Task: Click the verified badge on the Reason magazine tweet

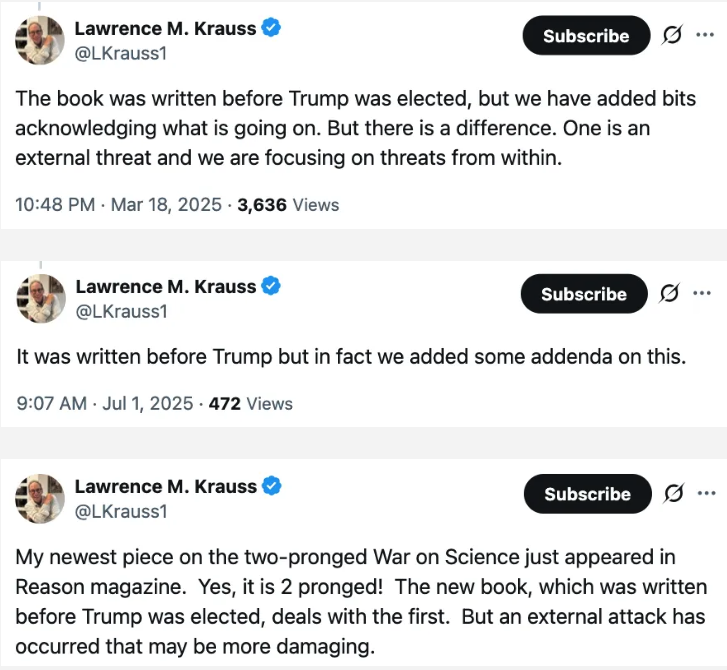Action: click(x=270, y=486)
